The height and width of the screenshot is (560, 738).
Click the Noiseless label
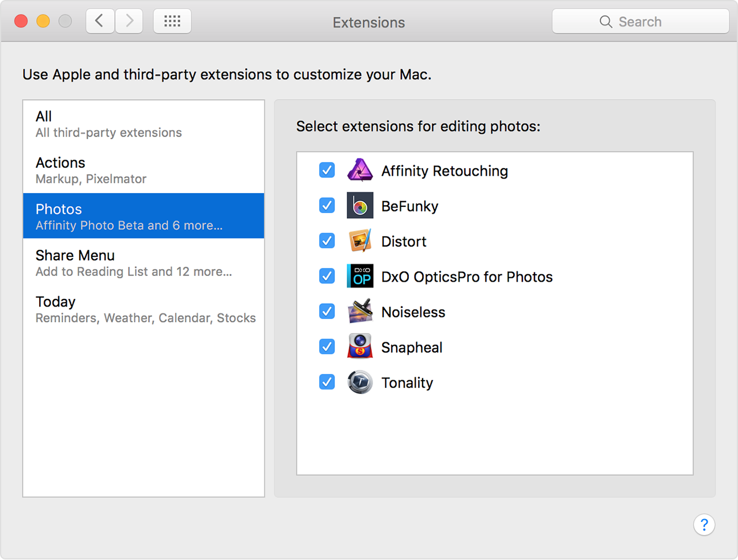[413, 312]
